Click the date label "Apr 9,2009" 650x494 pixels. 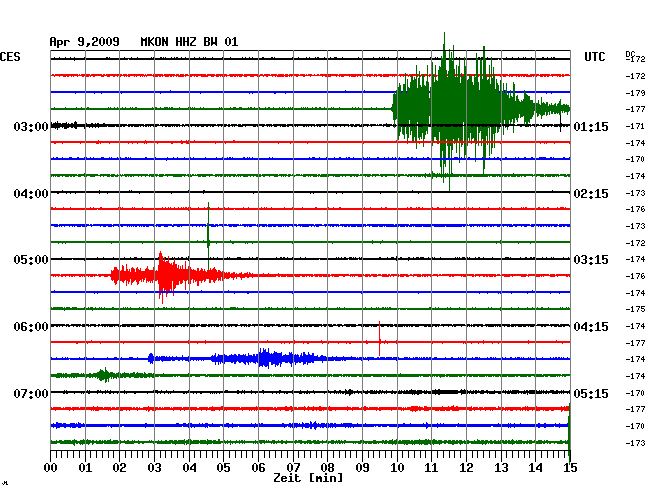(x=85, y=42)
